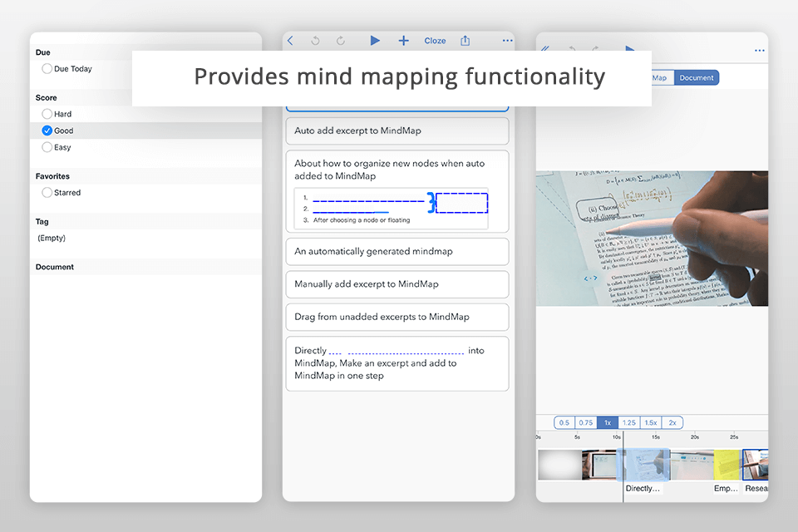Select the empty Tag entry

coord(52,238)
